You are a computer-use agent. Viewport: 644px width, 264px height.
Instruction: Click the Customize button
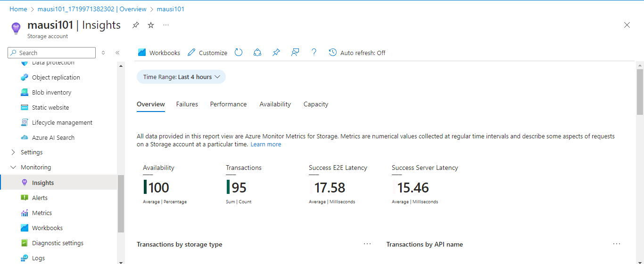pos(207,53)
